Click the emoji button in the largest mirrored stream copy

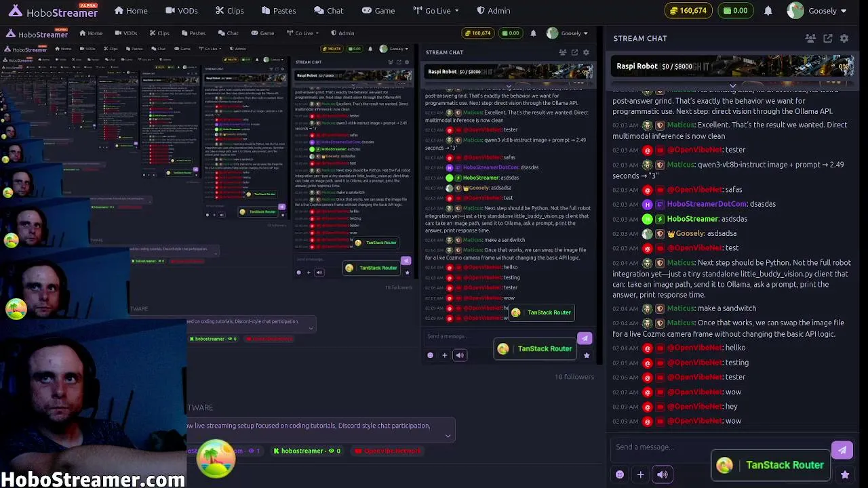coord(430,355)
